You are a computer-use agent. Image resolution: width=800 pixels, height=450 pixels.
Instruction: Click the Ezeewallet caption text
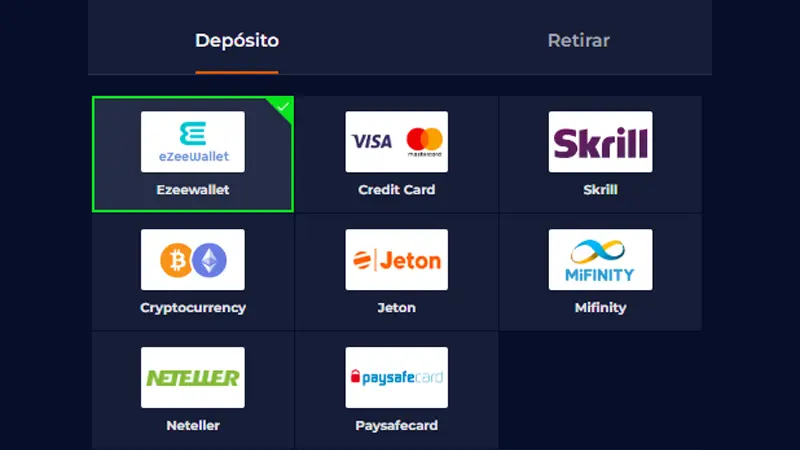point(193,190)
